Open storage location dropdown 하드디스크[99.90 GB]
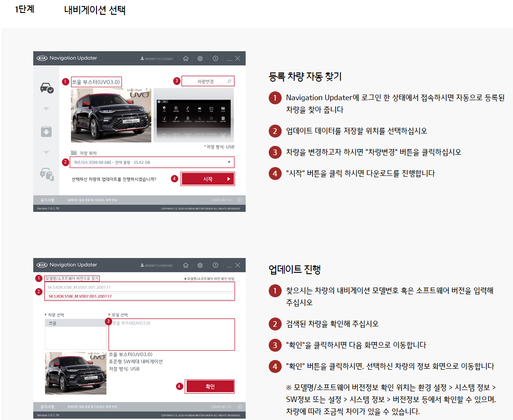Viewport: 513px width, 420px height. tap(152, 162)
